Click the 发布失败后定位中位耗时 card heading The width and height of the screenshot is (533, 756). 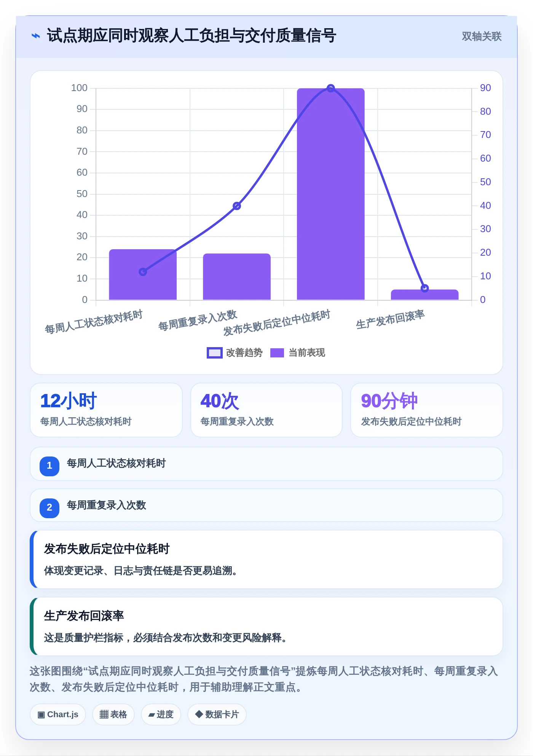[x=107, y=549]
